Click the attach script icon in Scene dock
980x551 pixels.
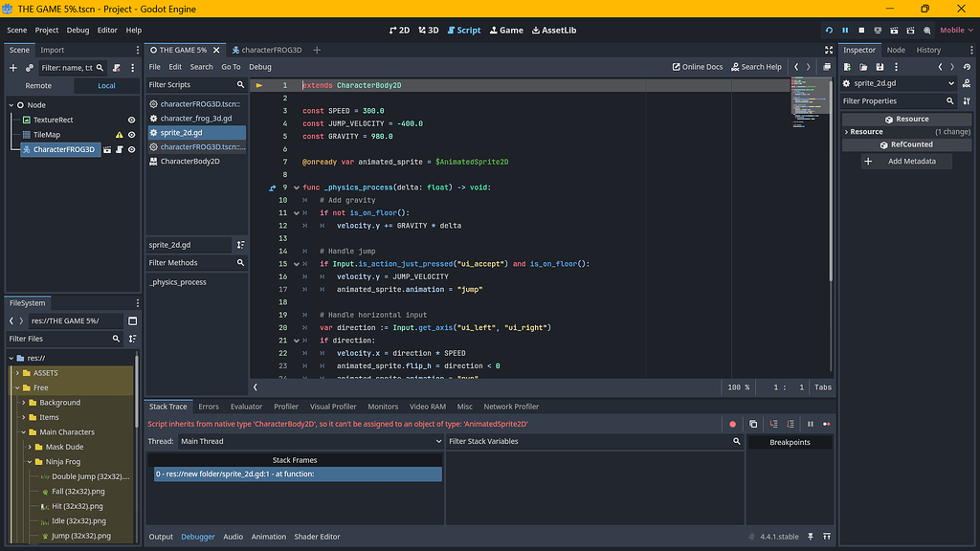pos(116,68)
